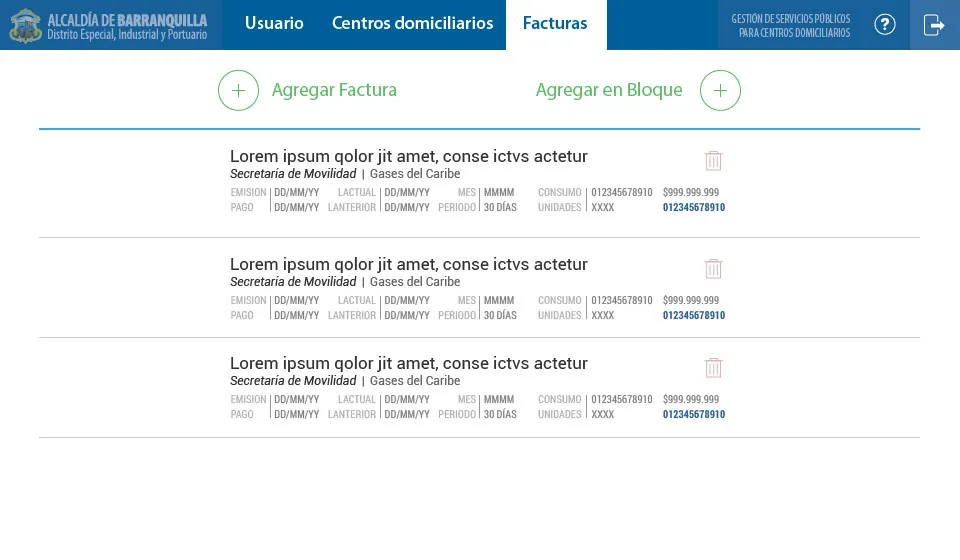The height and width of the screenshot is (560, 960).
Task: Click the plus circle beside Agregar en Bloque
Action: click(x=721, y=90)
